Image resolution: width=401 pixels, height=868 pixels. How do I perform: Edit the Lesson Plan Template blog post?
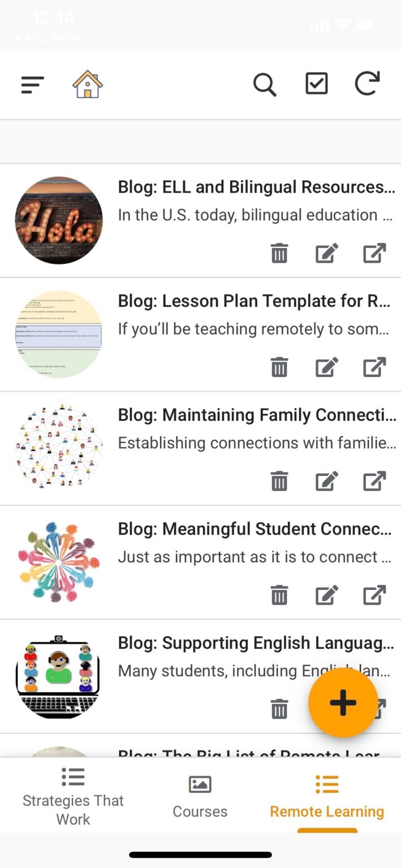pos(326,367)
